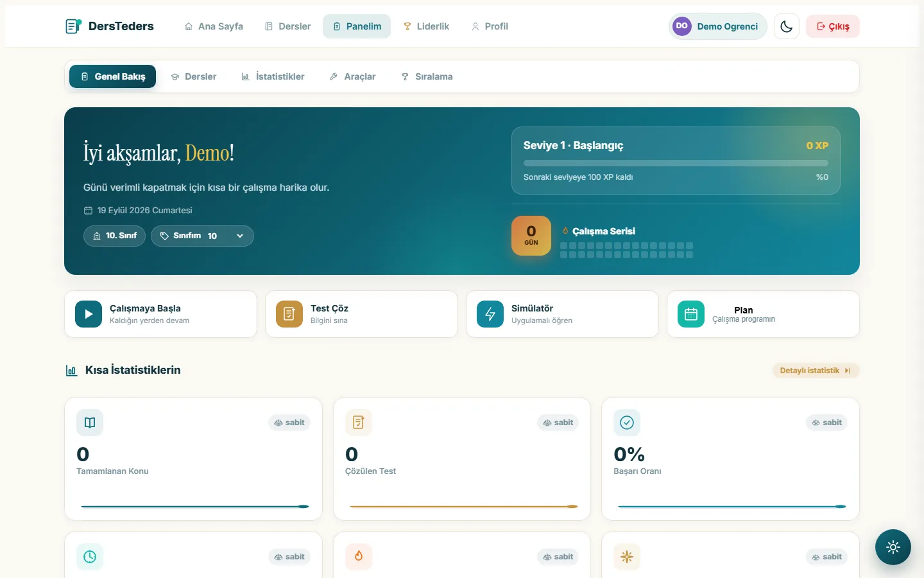Open the Plan study program card

click(x=763, y=314)
